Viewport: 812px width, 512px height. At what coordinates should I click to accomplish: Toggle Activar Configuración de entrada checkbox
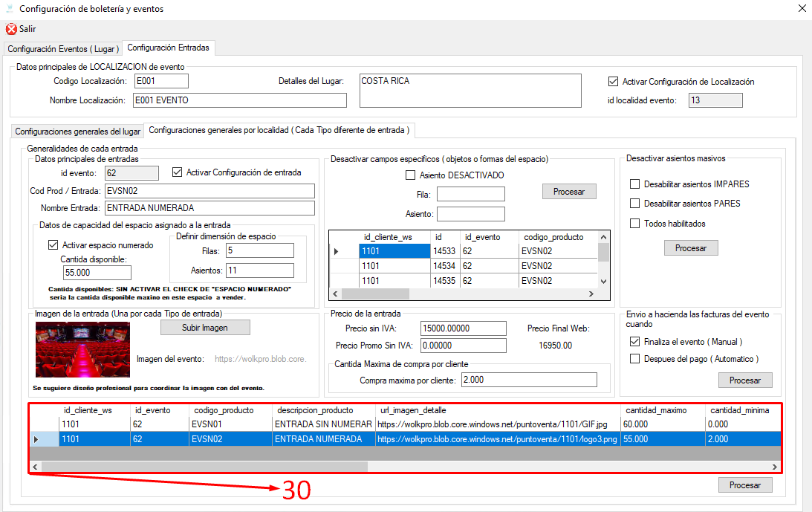177,172
